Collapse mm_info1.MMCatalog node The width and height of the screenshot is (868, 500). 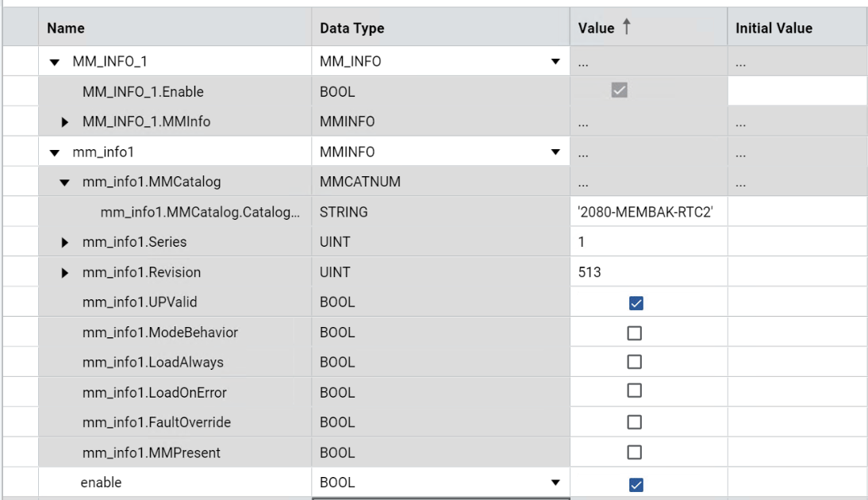[66, 183]
